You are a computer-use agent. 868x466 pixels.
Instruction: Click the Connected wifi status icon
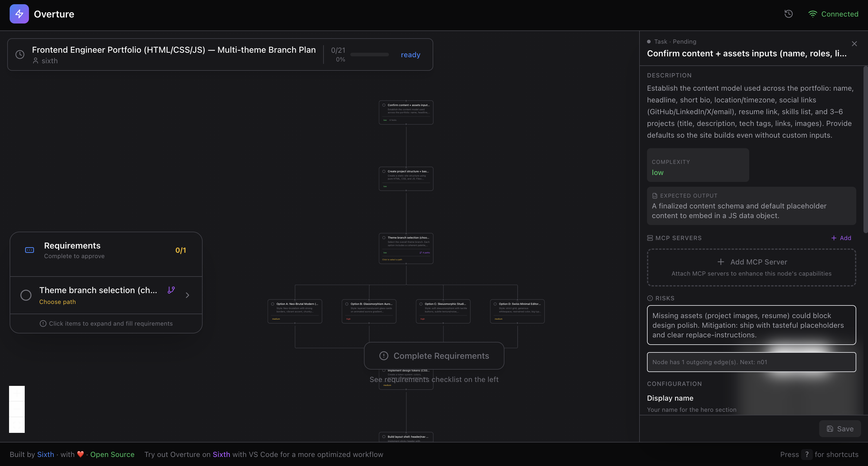(x=813, y=14)
